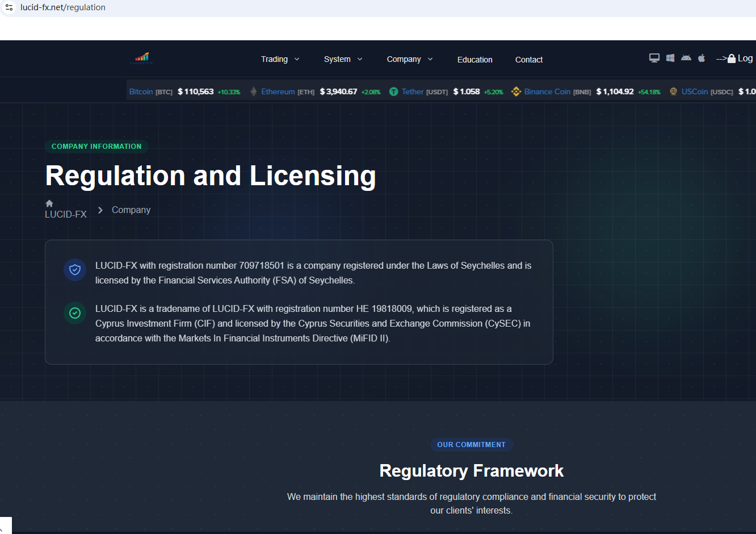Click the Binance Coin icon in ticker
The image size is (756, 534).
(x=516, y=91)
